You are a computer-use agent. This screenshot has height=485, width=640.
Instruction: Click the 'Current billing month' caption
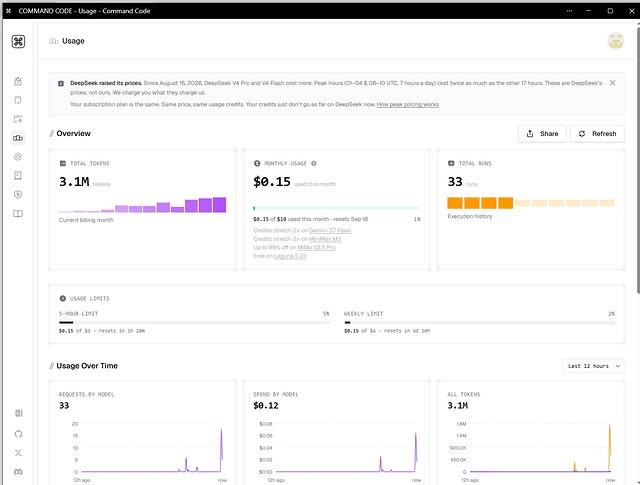point(86,220)
